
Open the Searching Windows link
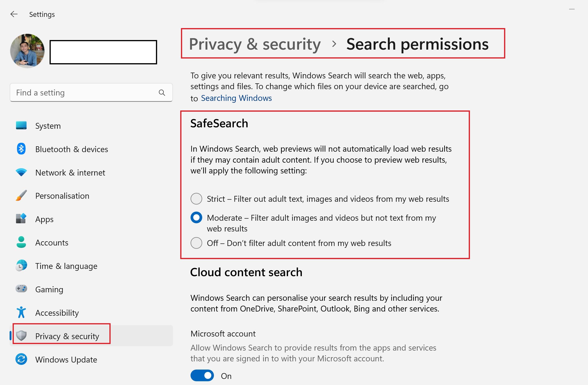point(236,98)
